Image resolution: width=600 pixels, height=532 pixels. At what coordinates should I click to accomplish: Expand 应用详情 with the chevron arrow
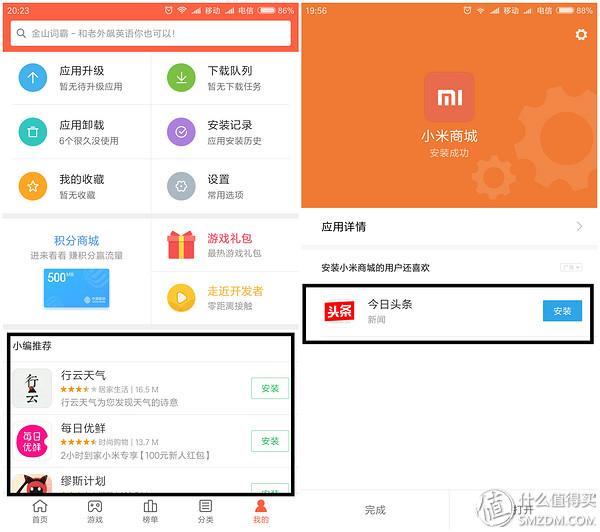580,227
